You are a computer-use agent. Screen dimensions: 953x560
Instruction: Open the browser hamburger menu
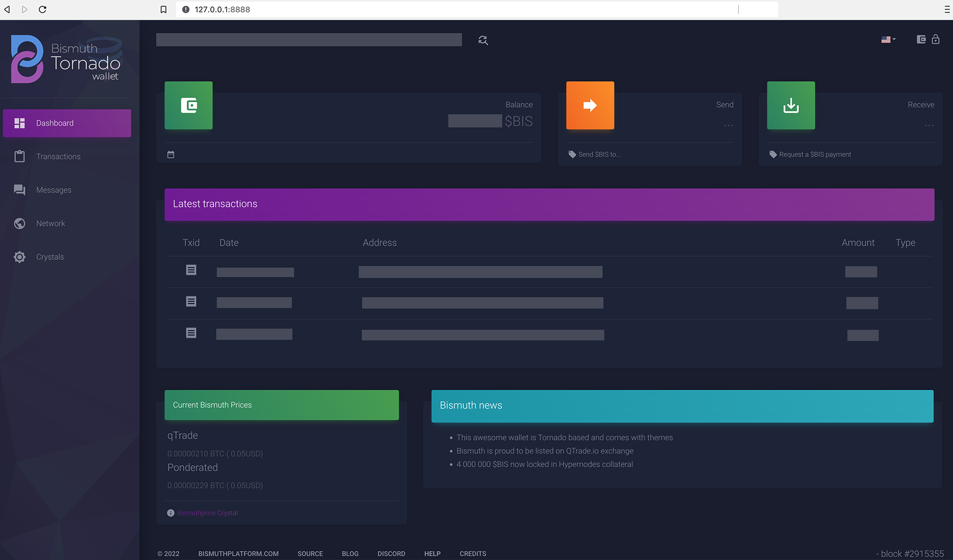tap(947, 10)
